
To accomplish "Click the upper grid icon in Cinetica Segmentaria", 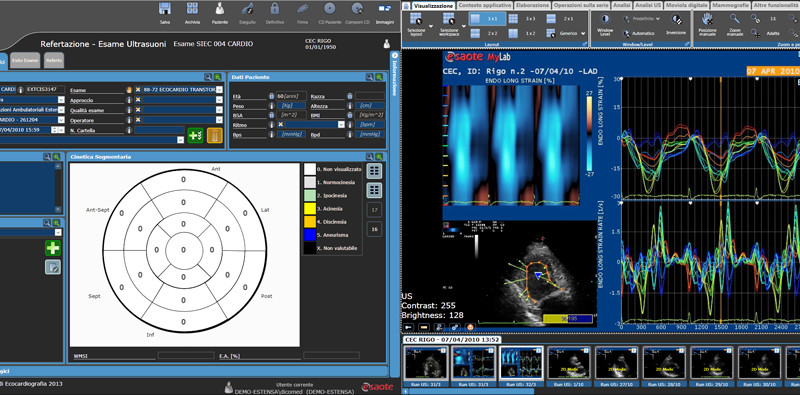I will pyautogui.click(x=374, y=171).
